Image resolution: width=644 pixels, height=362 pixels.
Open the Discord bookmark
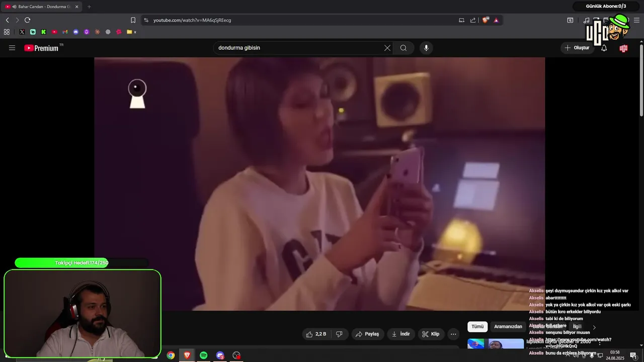pos(76,32)
